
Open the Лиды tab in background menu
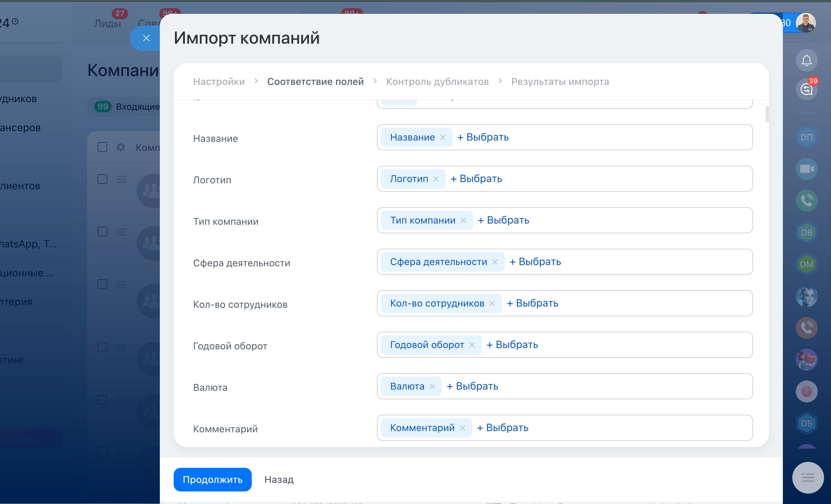[107, 23]
